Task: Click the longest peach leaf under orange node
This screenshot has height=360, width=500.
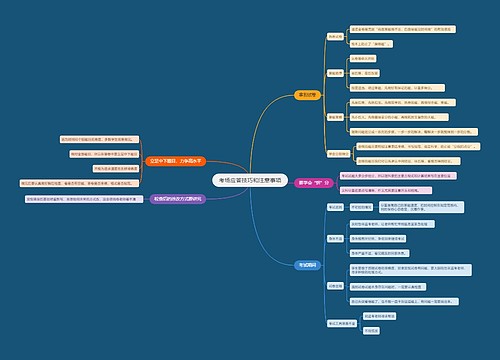Action: [79, 183]
